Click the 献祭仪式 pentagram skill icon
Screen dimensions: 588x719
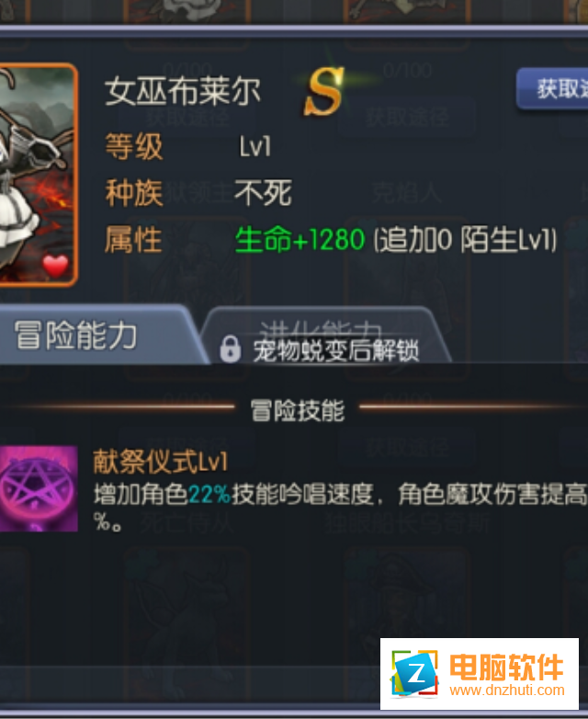click(39, 488)
